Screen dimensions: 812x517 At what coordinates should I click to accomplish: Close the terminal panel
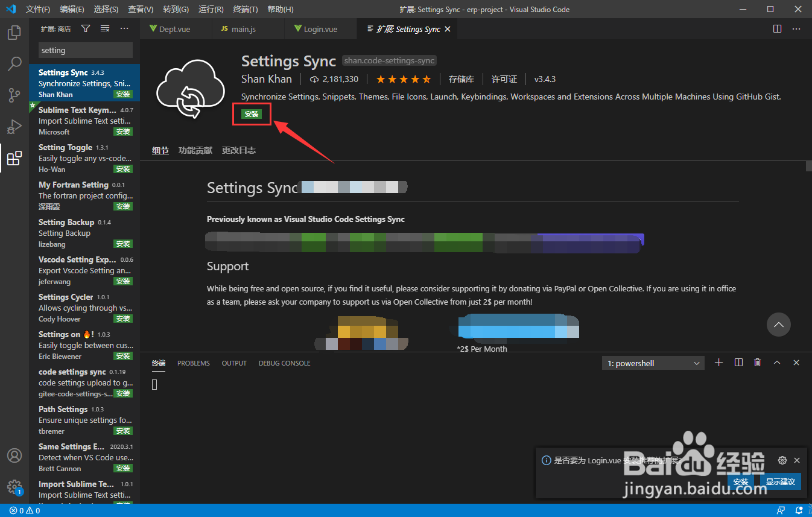tap(796, 363)
